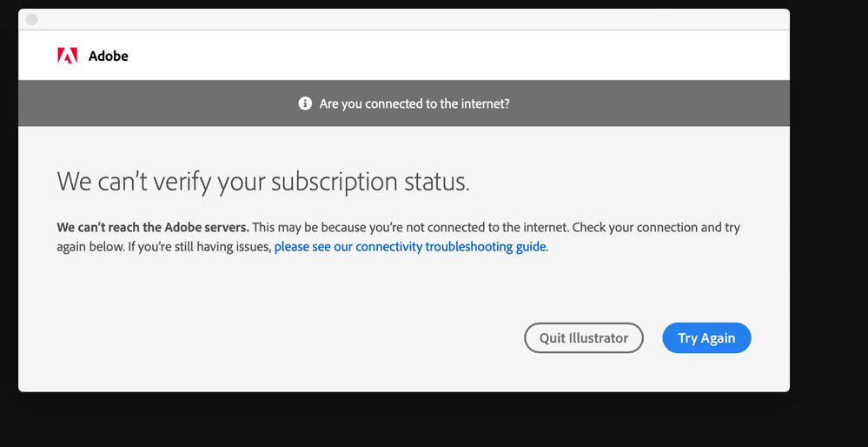The width and height of the screenshot is (868, 447).
Task: Click the gray window close circle
Action: pyautogui.click(x=32, y=19)
